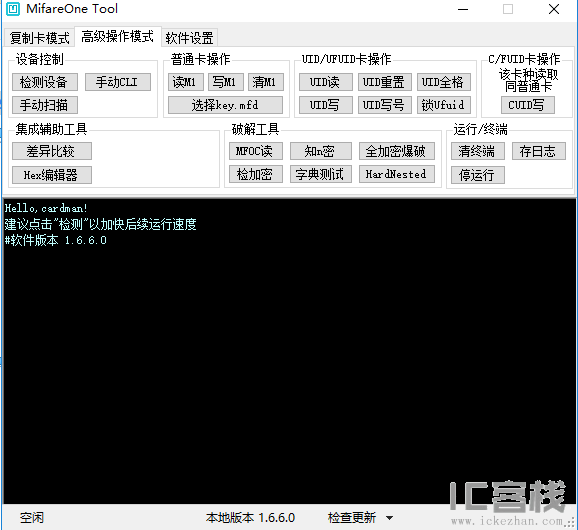Click the 检测设备 button

click(45, 82)
